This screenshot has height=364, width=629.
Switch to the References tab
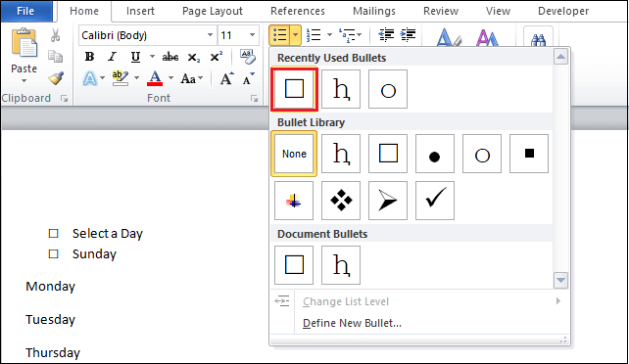[298, 11]
